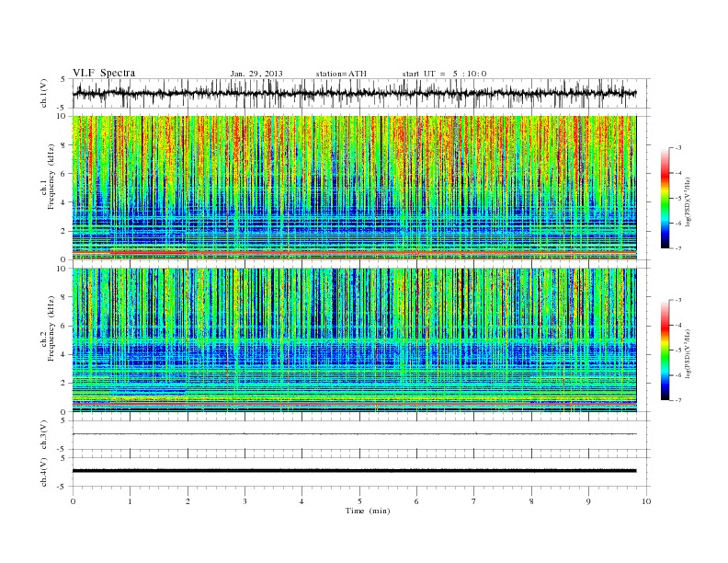Click the ch.1 spectrogram plot
This screenshot has width=728, height=563.
pos(354,188)
